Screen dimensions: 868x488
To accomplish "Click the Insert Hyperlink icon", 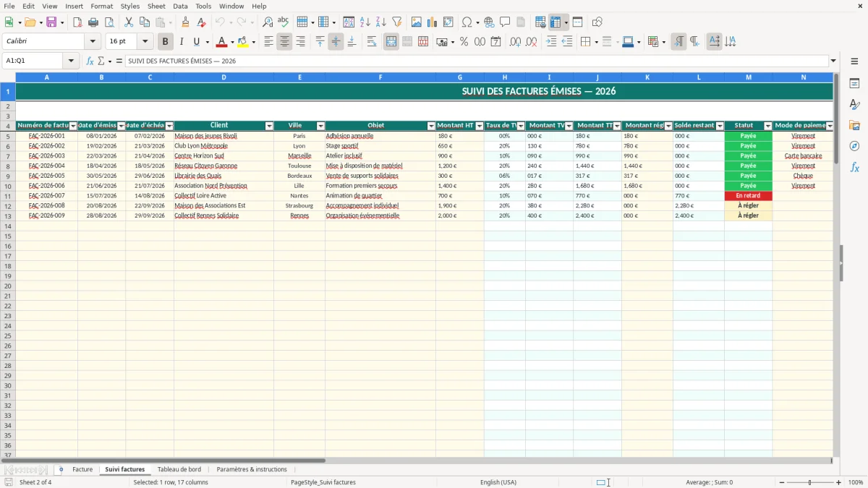I will pos(489,22).
